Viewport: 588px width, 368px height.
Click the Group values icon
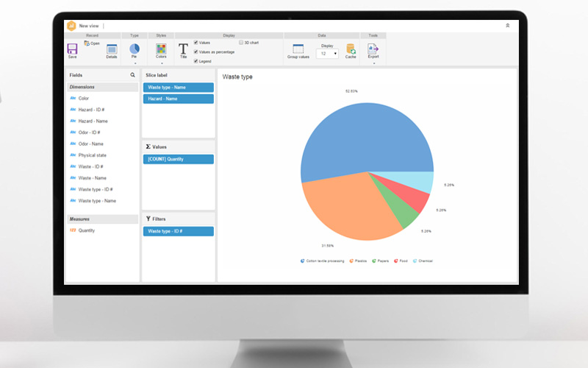pyautogui.click(x=298, y=49)
